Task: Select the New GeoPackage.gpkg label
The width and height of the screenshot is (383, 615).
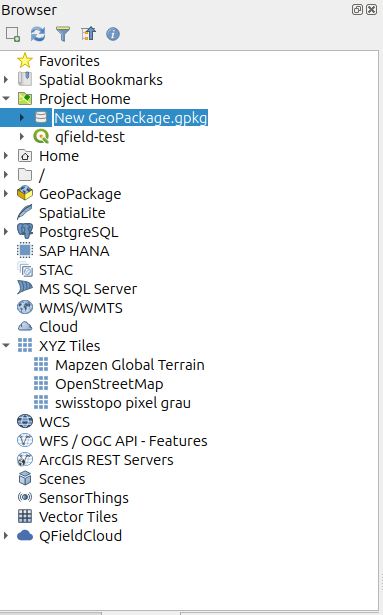Action: [131, 118]
